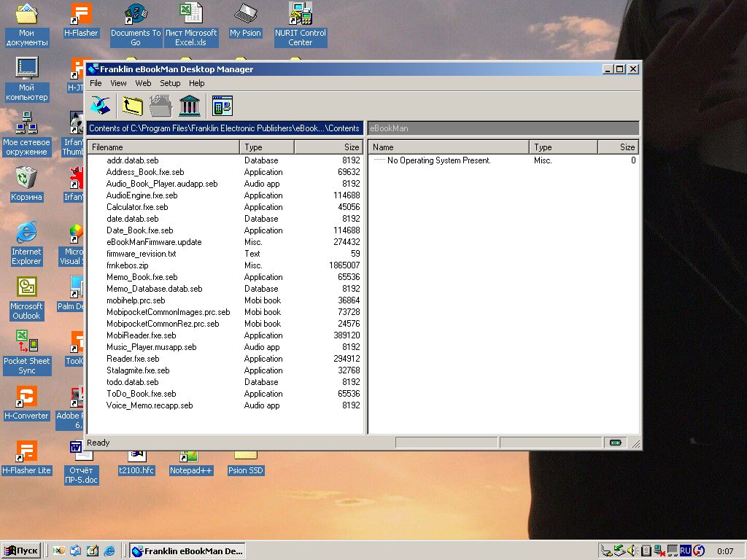Click the RU language indicator in tray
747x560 pixels.
click(x=685, y=551)
